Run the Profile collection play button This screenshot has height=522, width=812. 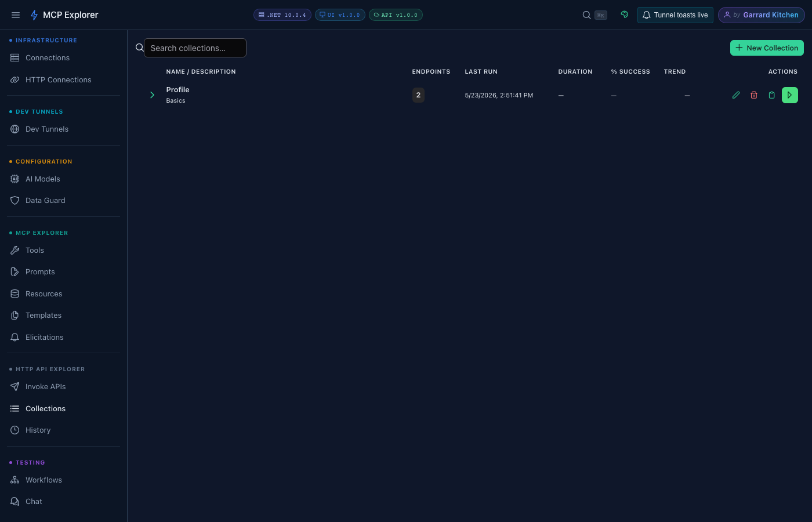790,95
